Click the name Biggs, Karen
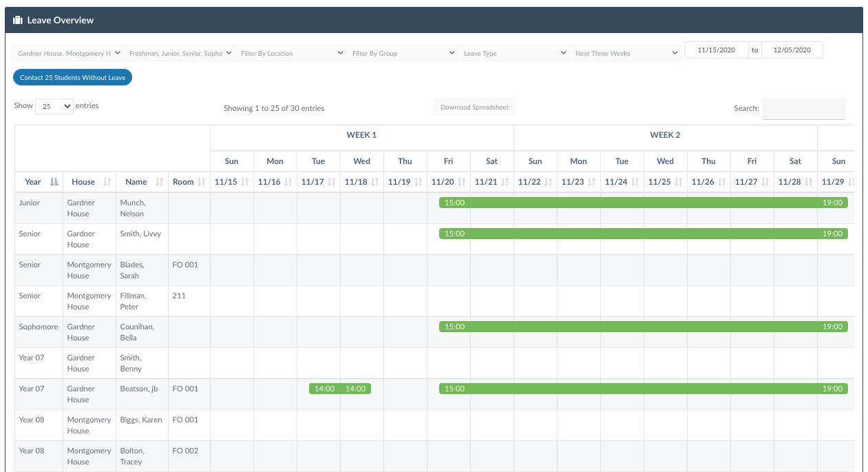 pos(141,420)
